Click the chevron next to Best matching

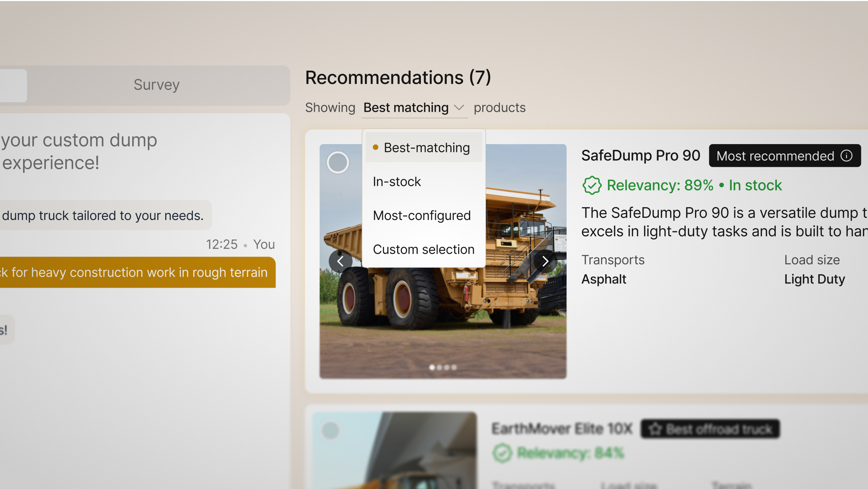(459, 108)
